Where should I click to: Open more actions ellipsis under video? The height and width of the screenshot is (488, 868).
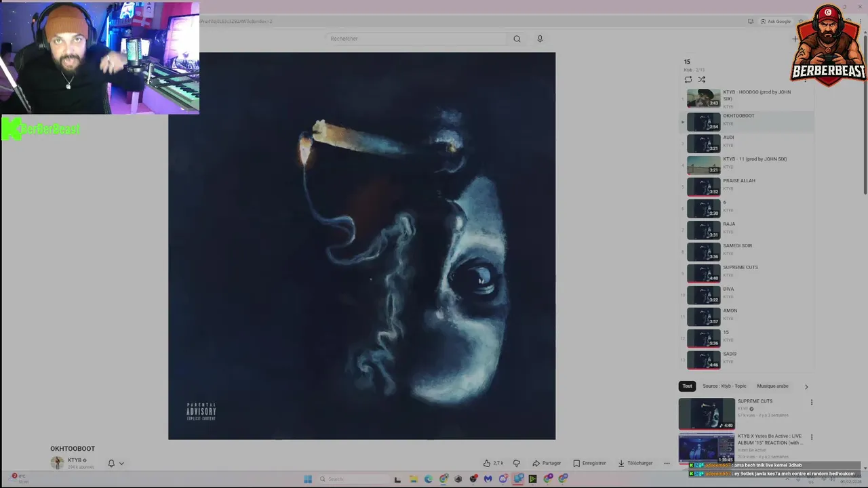point(667,463)
